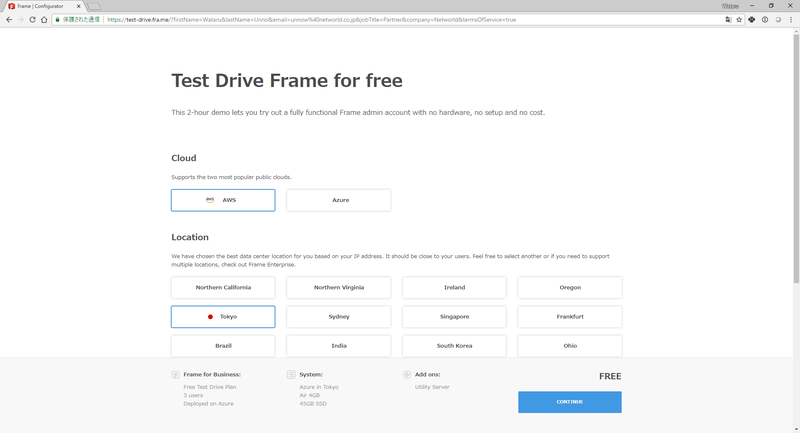Pick Brazil as the location
Image resolution: width=800 pixels, height=433 pixels.
pos(223,346)
